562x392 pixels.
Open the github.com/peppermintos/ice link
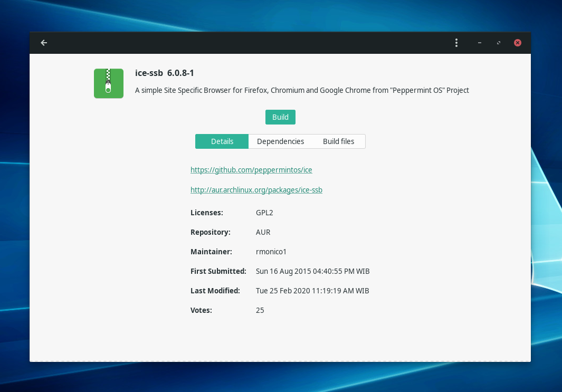251,170
